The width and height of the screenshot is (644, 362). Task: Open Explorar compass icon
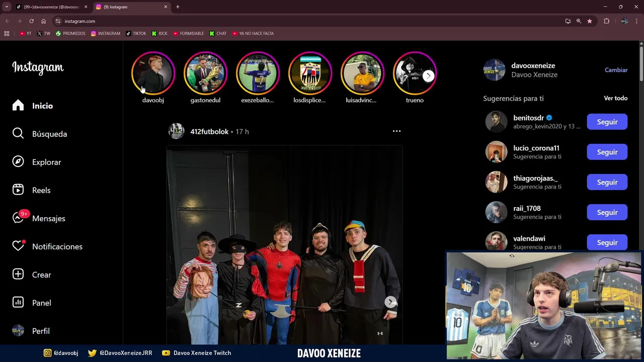[x=18, y=162]
